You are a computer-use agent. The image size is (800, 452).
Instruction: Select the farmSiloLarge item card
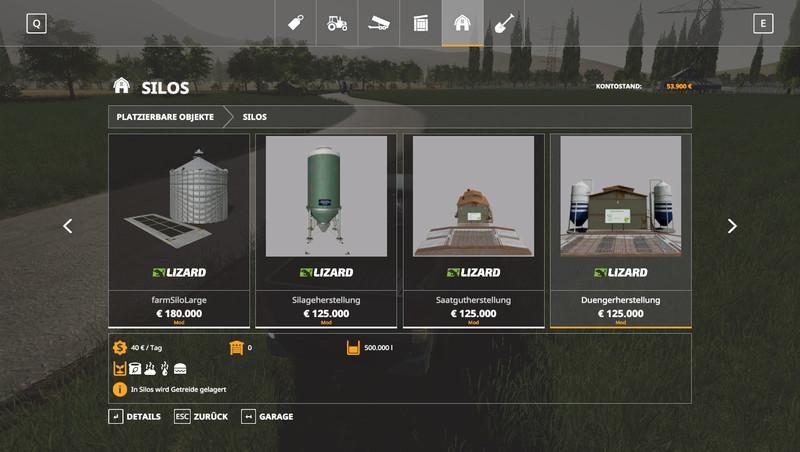pyautogui.click(x=179, y=231)
